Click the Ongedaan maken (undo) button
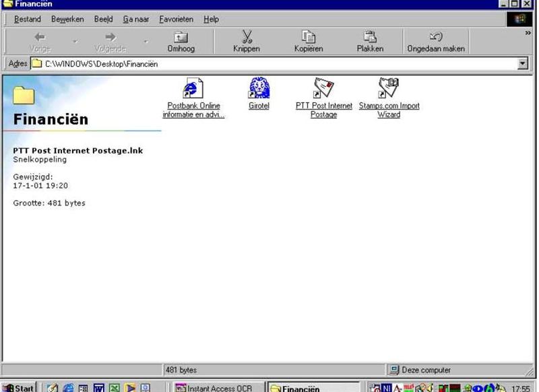 [x=436, y=42]
